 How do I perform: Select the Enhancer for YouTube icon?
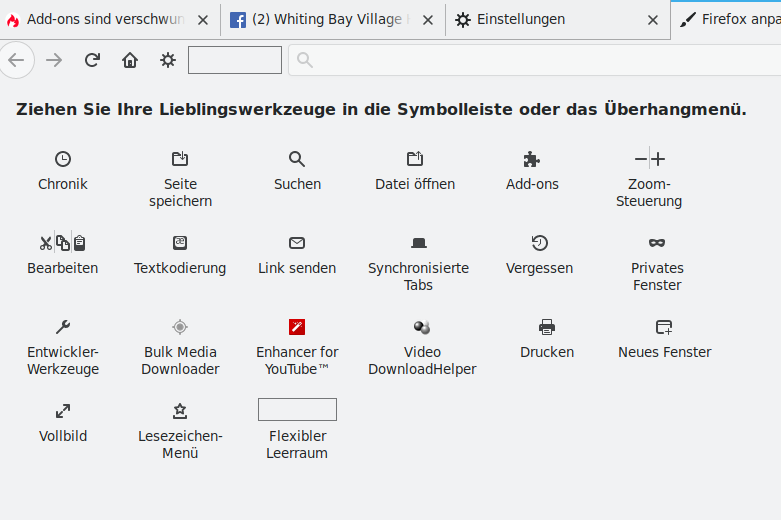click(297, 327)
